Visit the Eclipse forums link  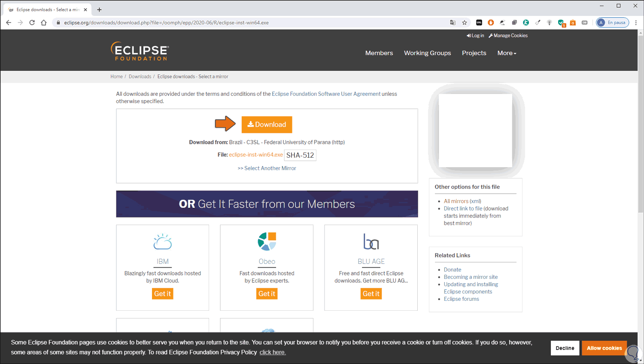click(x=461, y=299)
